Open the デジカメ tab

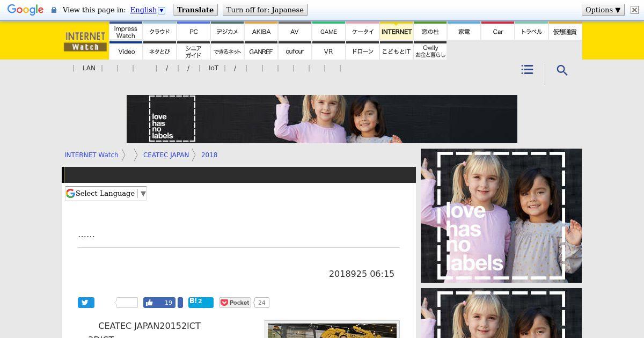click(x=227, y=32)
